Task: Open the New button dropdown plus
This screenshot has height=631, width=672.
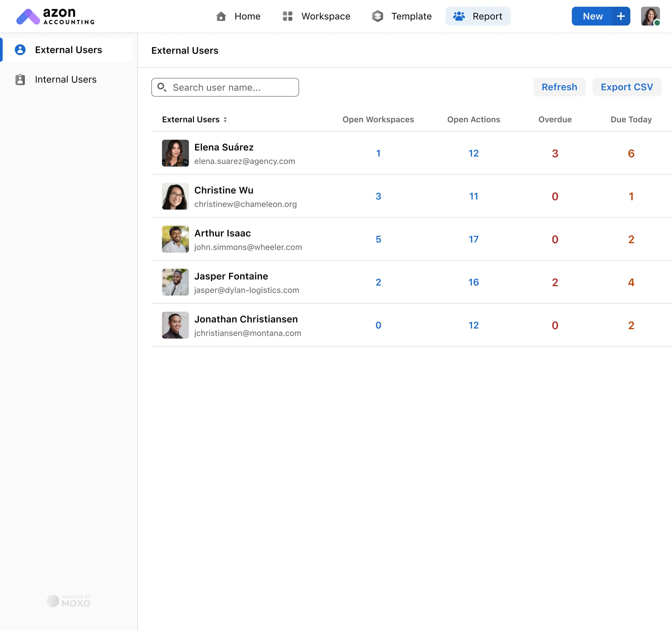Action: coord(621,16)
